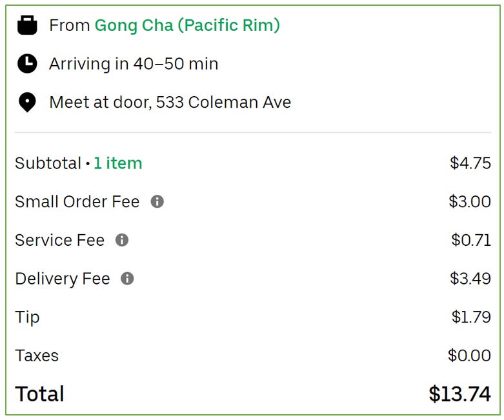The image size is (504, 420).
Task: Click the Subtotal label
Action: (48, 163)
